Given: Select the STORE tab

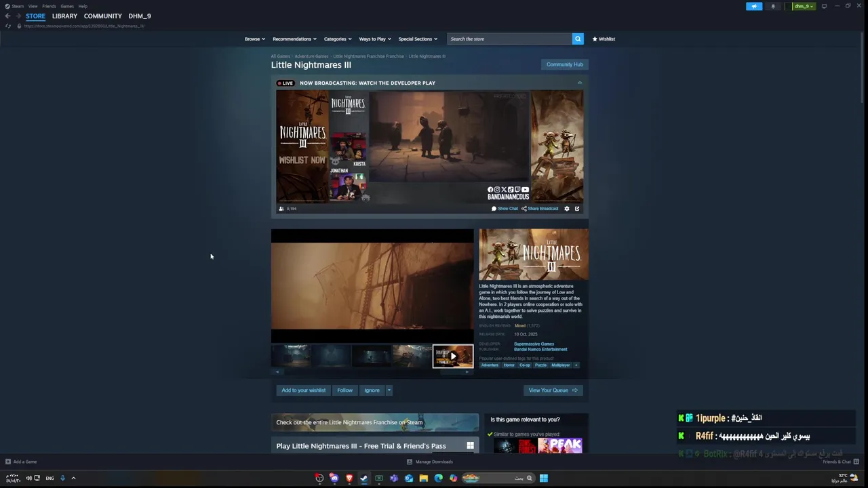Looking at the screenshot, I should pos(35,16).
